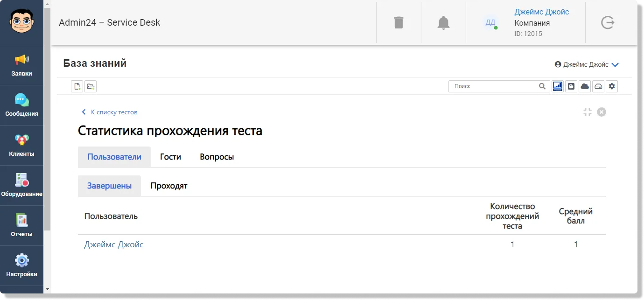Switch to the Вопросы tab
Screen dimensions: 644x300
pos(217,157)
